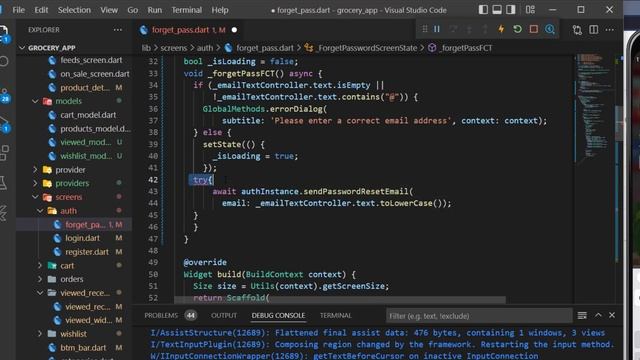This screenshot has height=360, width=640.
Task: Stop the debug session
Action: pyautogui.click(x=533, y=29)
